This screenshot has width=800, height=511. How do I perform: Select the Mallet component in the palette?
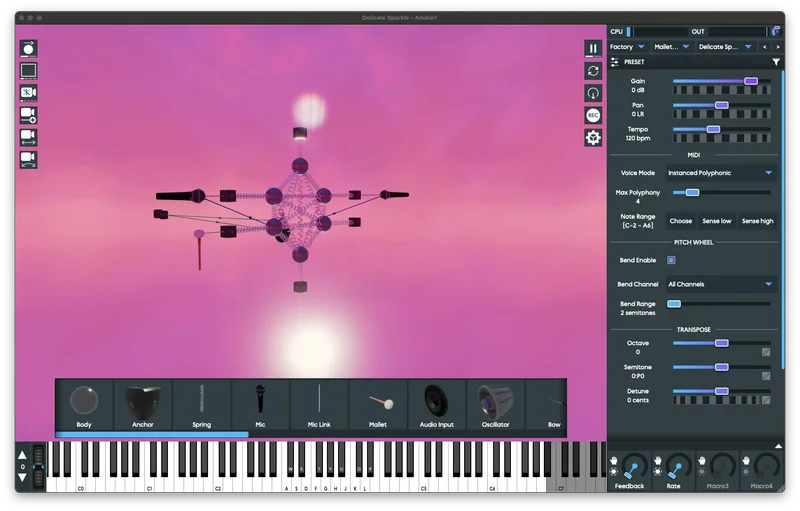pyautogui.click(x=378, y=406)
